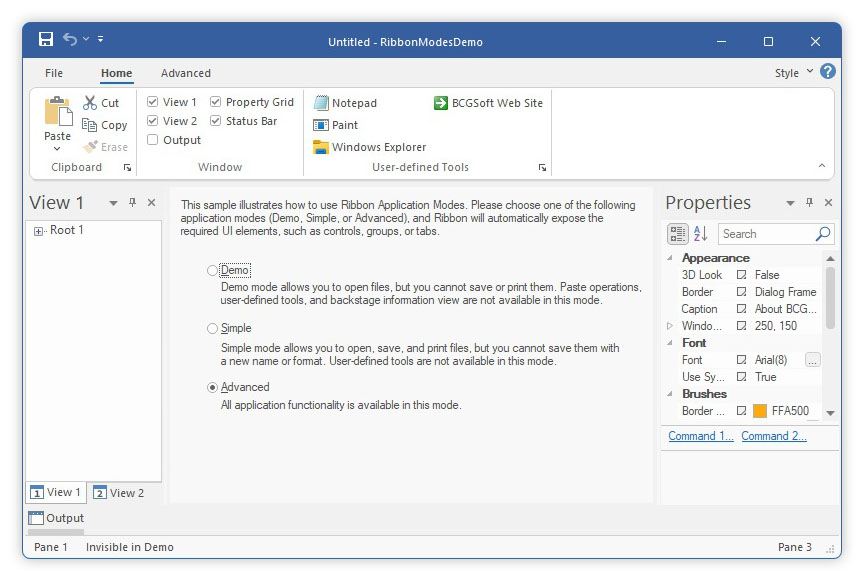This screenshot has width=861, height=581.
Task: Switch to the Advanced ribbon tab
Action: tap(186, 73)
